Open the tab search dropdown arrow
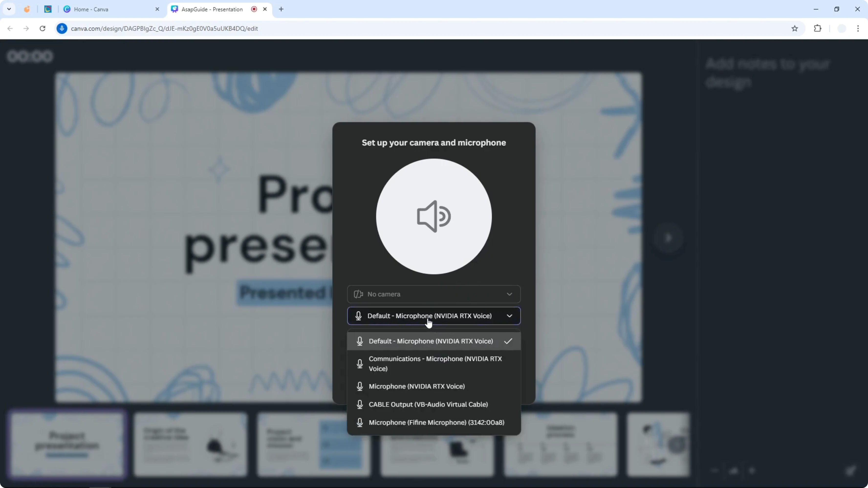 pyautogui.click(x=9, y=9)
